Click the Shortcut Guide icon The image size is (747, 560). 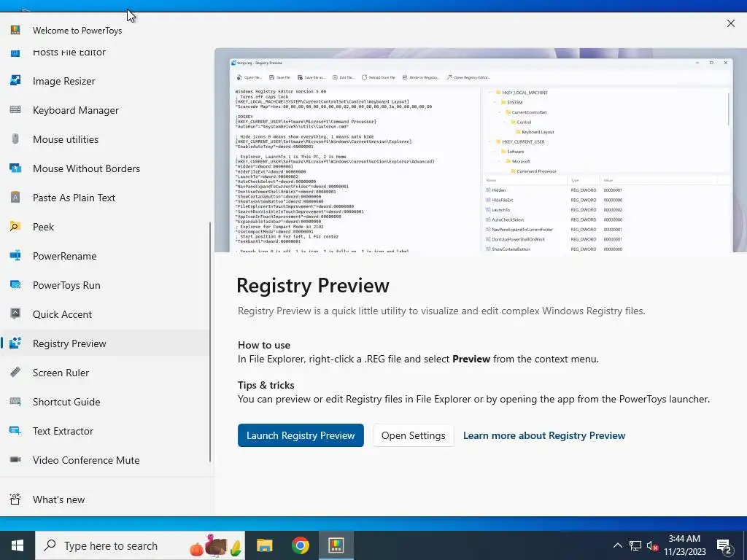(15, 402)
